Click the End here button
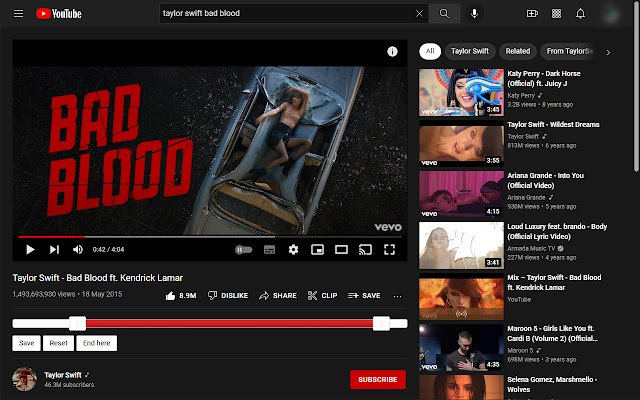This screenshot has width=640, height=400. (x=97, y=343)
